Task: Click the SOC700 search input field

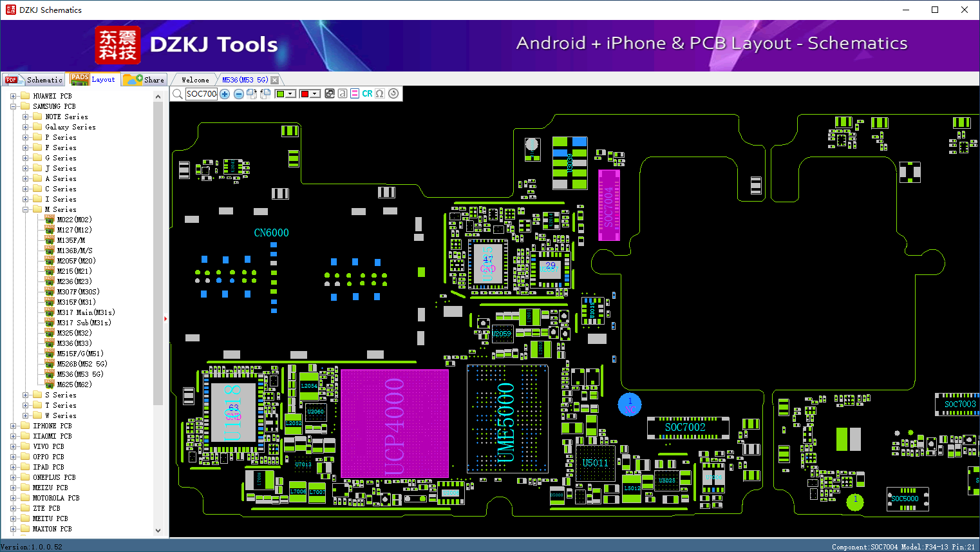Action: click(202, 94)
